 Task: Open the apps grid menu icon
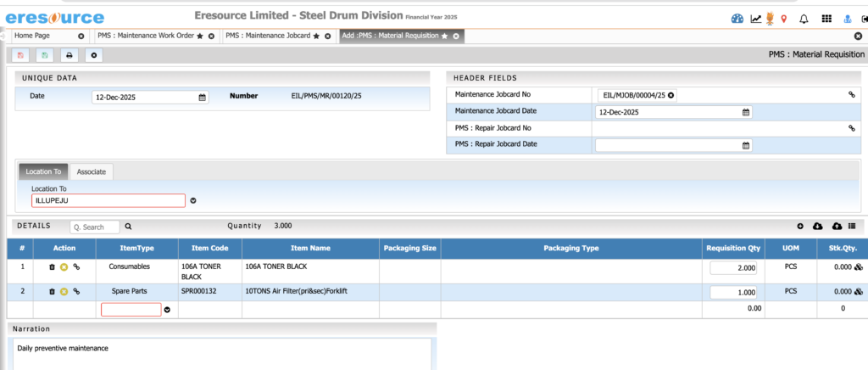[x=826, y=19]
